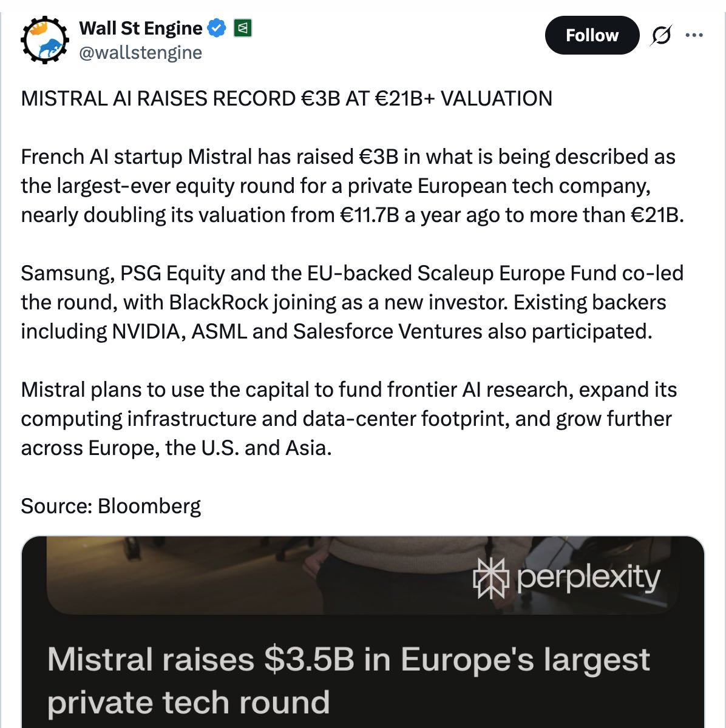726x728 pixels.
Task: Open the Wall St Engine display name
Action: pyautogui.click(x=141, y=28)
